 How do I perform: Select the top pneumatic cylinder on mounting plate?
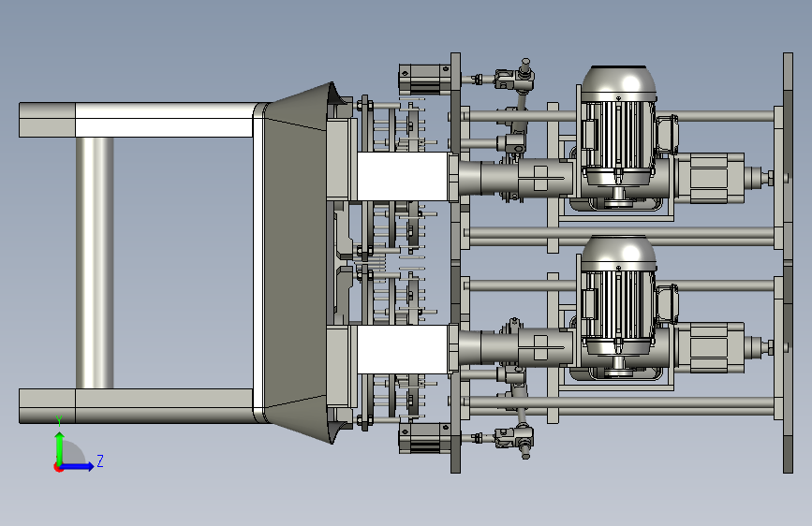(x=424, y=79)
